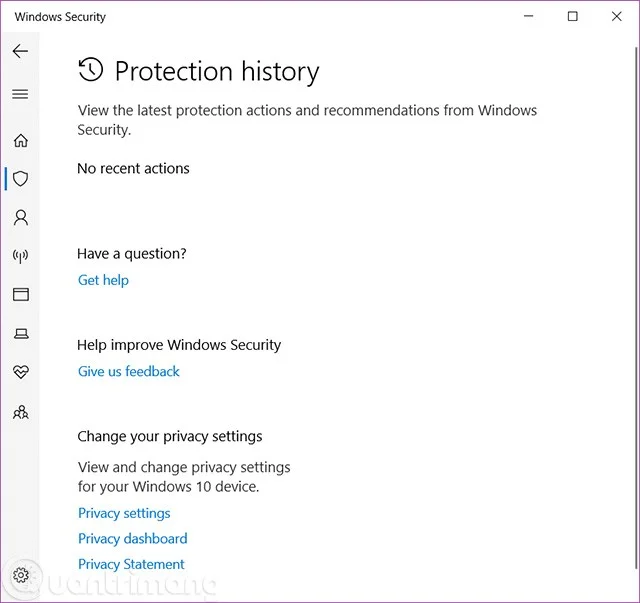The width and height of the screenshot is (640, 603).
Task: Open Account protection person icon
Action: [21, 218]
